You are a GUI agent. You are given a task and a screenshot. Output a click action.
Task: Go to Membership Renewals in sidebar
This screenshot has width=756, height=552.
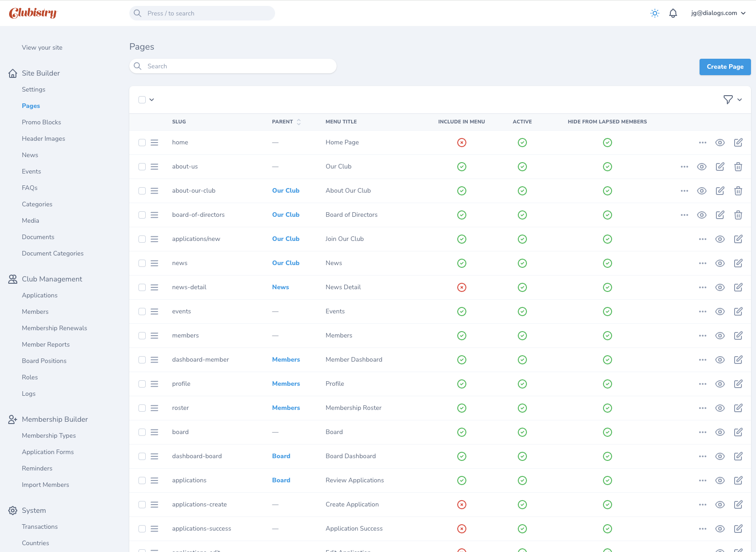coord(54,328)
